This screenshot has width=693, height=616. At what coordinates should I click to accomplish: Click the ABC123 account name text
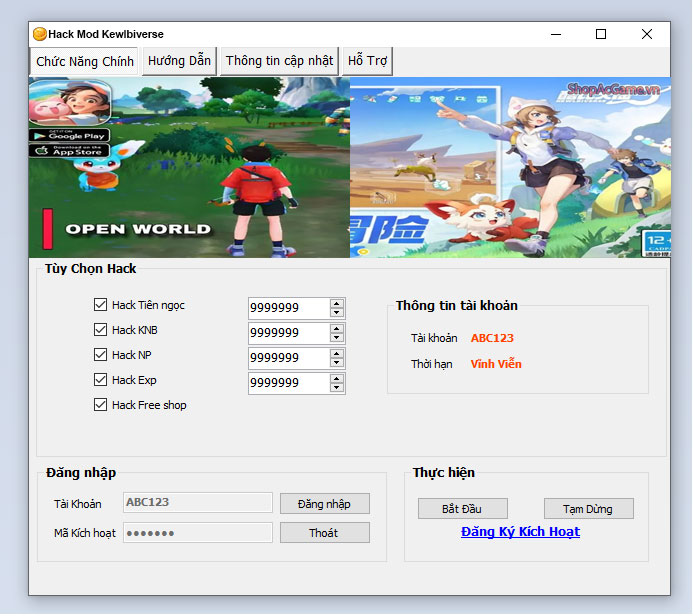click(x=492, y=338)
